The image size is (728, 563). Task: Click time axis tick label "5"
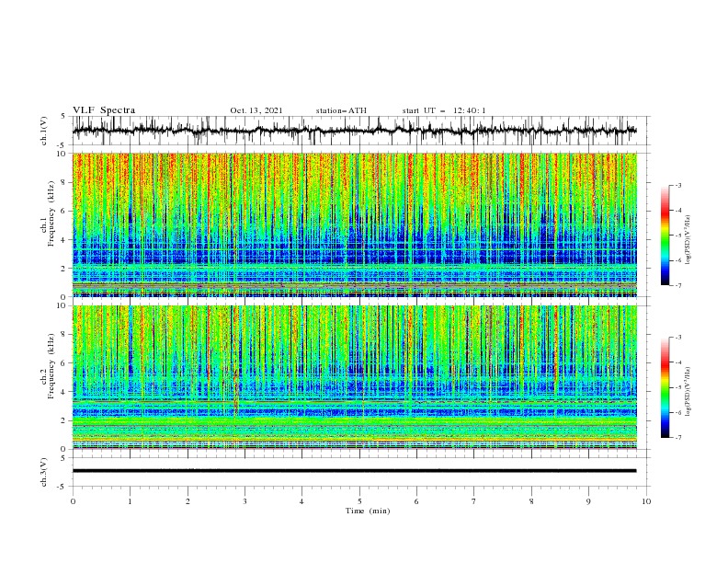[359, 501]
